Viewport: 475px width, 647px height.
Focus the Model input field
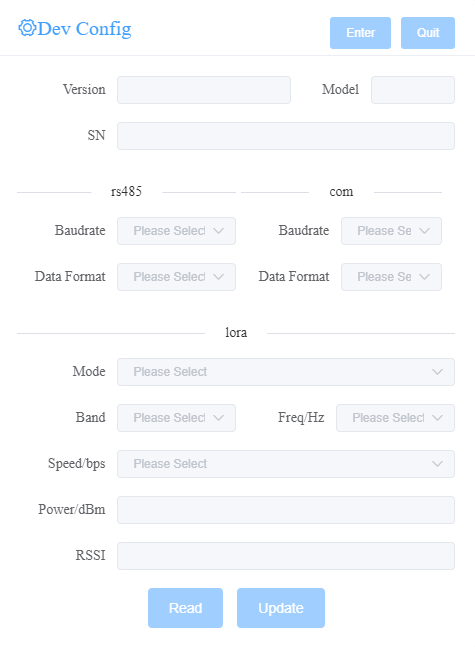pyautogui.click(x=413, y=90)
